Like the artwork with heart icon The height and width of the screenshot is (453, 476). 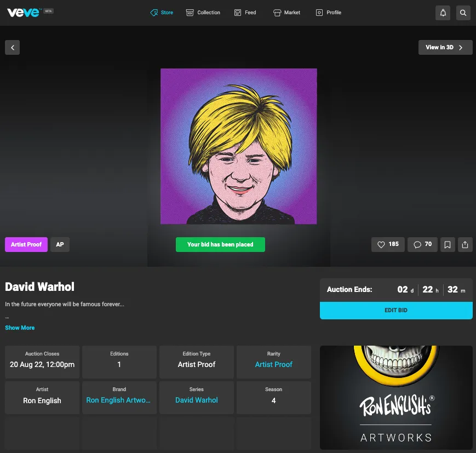pyautogui.click(x=388, y=244)
